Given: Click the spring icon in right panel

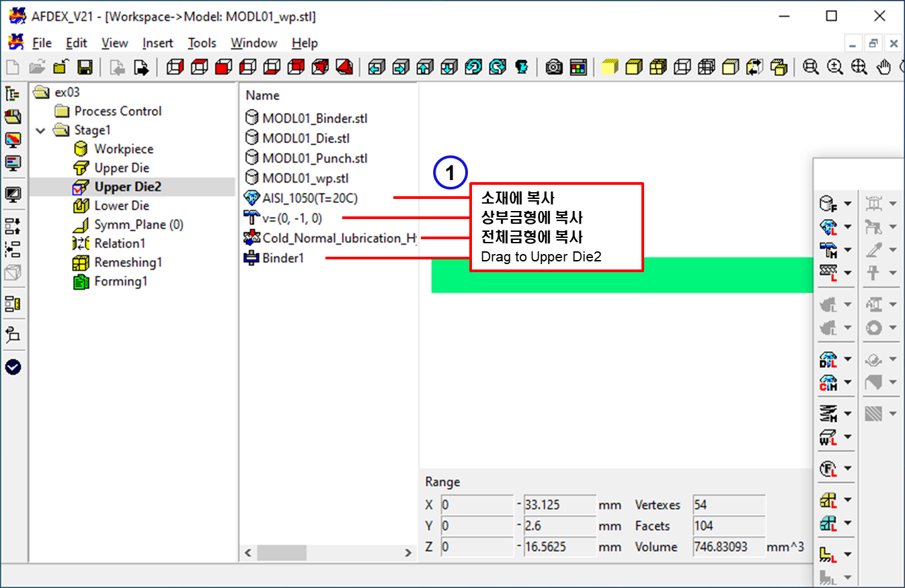Looking at the screenshot, I should 827,413.
